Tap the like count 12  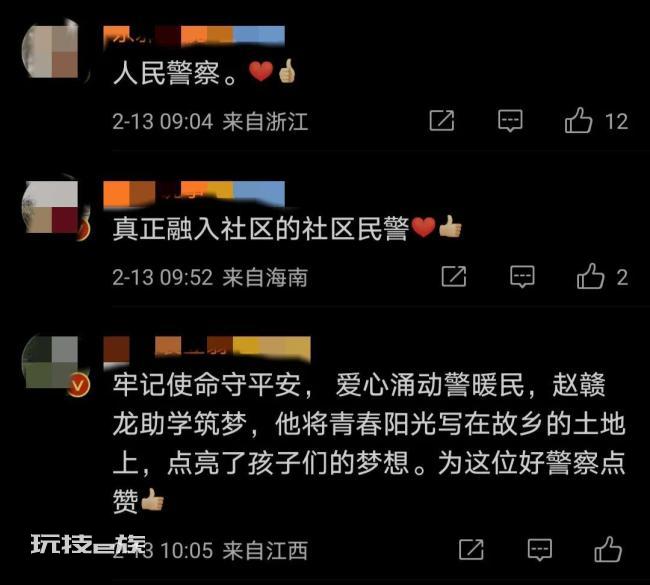click(x=616, y=121)
